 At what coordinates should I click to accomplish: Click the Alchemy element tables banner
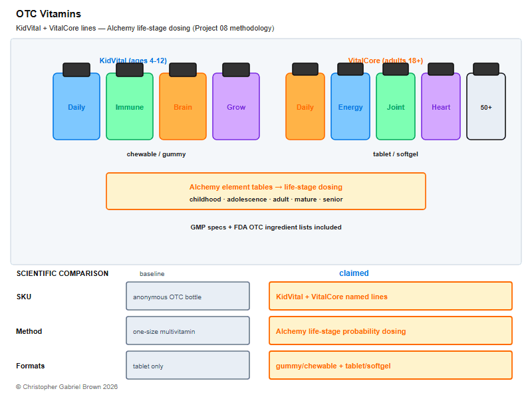tap(266, 192)
